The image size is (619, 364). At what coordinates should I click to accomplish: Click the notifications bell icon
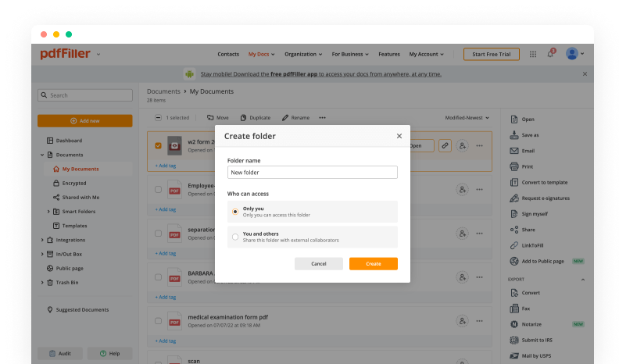pos(550,55)
